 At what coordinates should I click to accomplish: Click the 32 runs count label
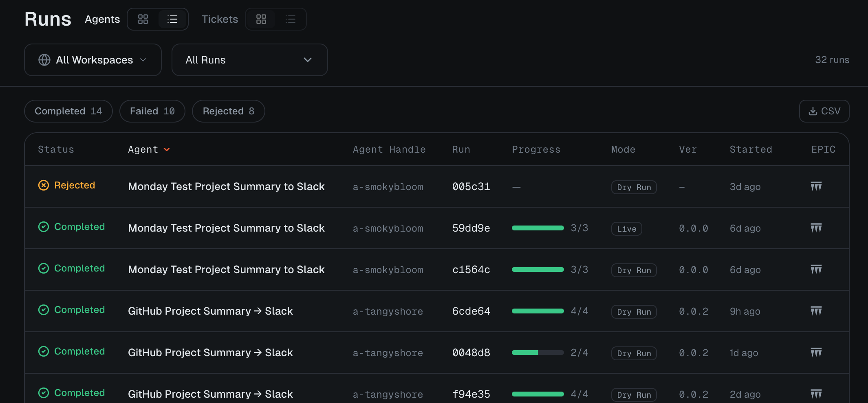point(832,60)
